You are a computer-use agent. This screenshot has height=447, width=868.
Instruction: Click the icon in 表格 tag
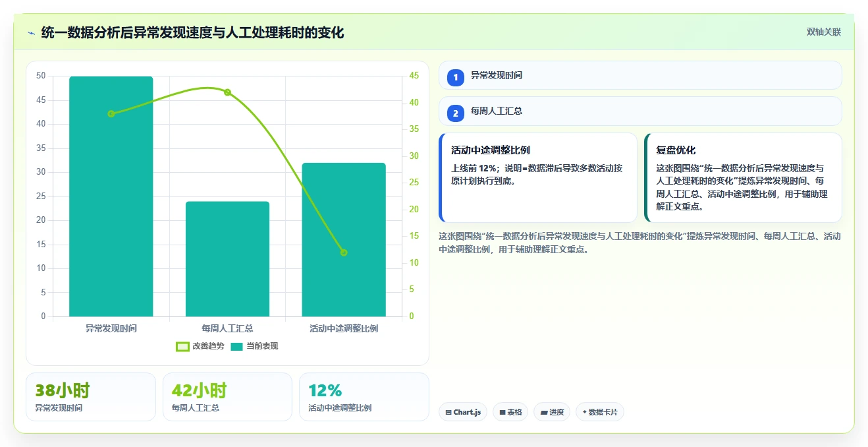502,413
